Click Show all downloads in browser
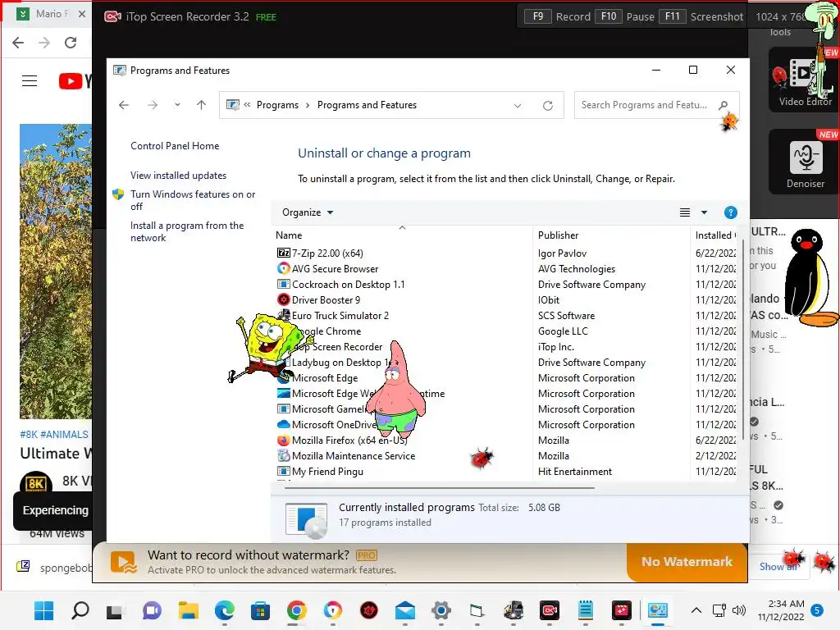Screen dimensions: 840x630 (778, 567)
